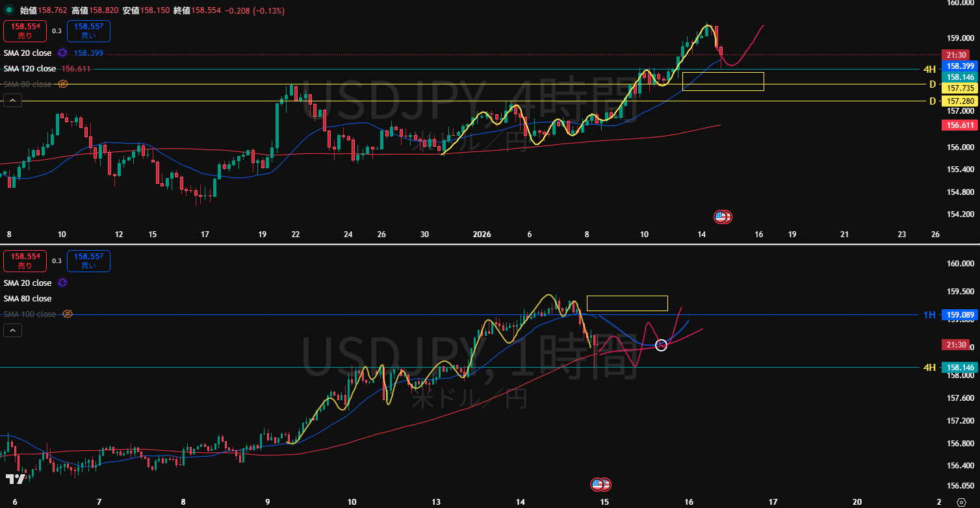
Task: Show the hidden SMA 80 indicator in top chart
Action: point(63,84)
